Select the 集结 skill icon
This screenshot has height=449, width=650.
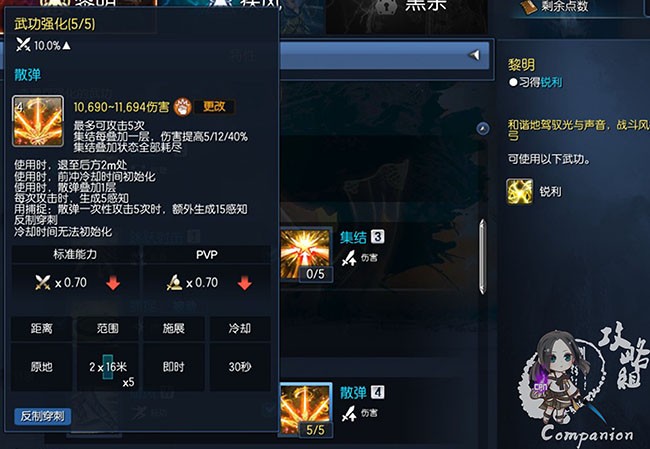point(306,254)
